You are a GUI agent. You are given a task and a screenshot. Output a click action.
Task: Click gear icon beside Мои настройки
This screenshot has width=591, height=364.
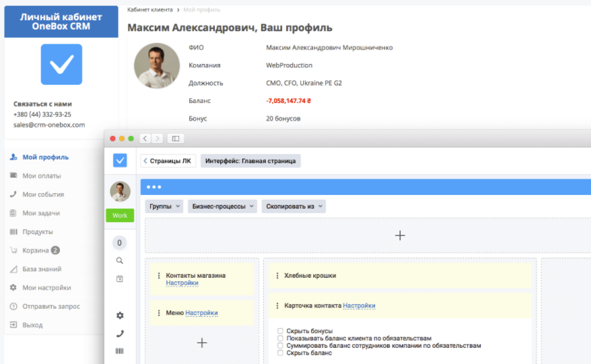13,287
